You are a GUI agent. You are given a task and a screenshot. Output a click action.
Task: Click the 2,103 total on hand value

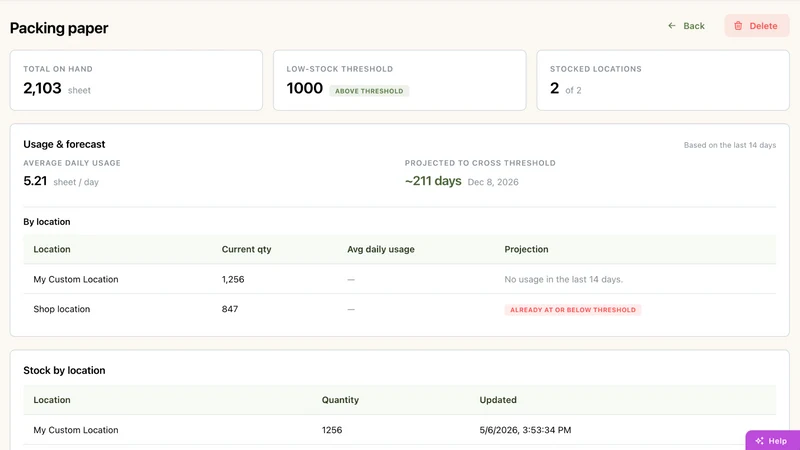click(x=42, y=88)
